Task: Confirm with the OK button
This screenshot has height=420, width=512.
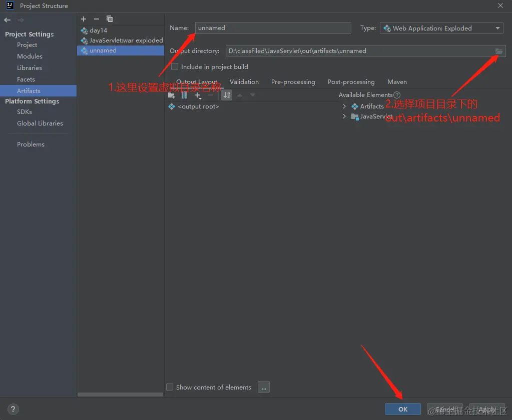Action: coord(402,409)
